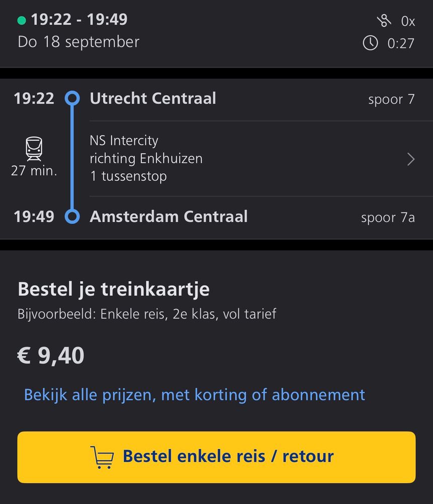Expand NS Intercity details with the chevron arrow
The height and width of the screenshot is (504, 433).
point(411,159)
